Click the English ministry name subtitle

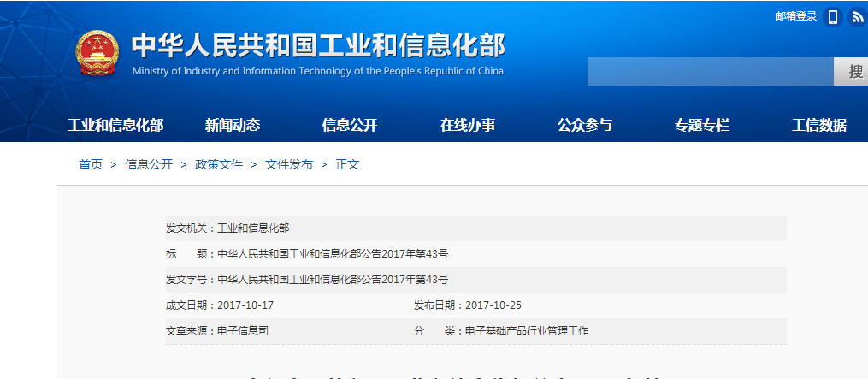pos(318,72)
